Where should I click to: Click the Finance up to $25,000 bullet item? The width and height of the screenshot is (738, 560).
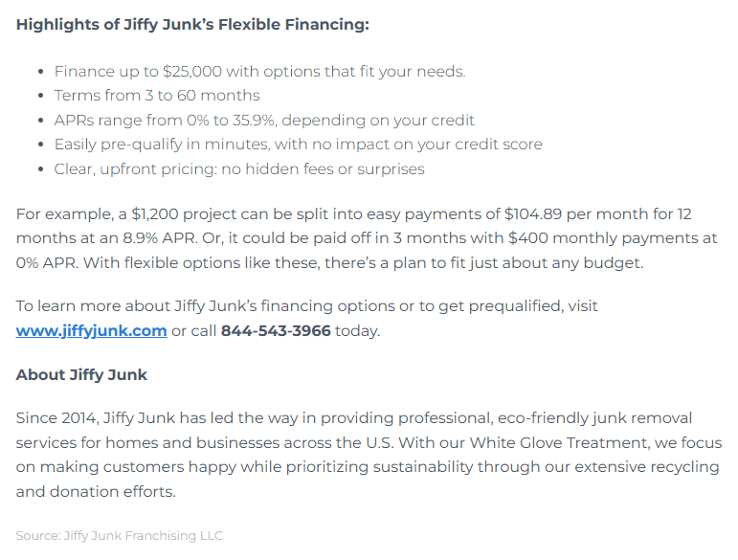tap(259, 72)
